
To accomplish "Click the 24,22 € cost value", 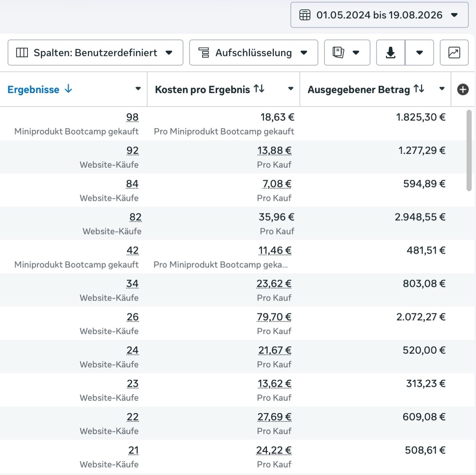I will (x=274, y=450).
